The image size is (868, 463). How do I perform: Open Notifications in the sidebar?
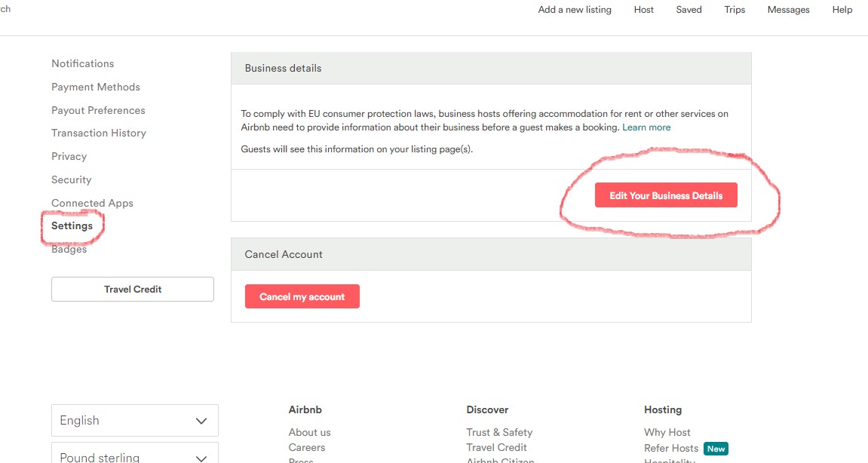[x=83, y=64]
